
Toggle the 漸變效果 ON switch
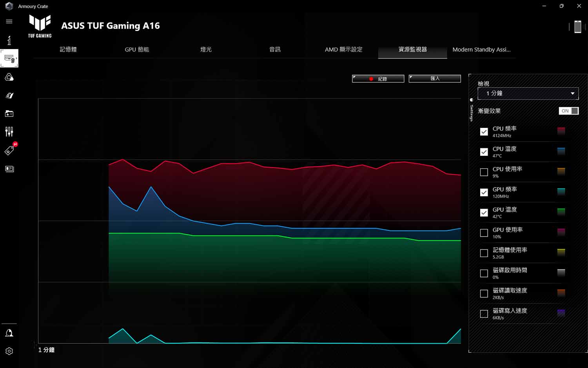(x=569, y=111)
